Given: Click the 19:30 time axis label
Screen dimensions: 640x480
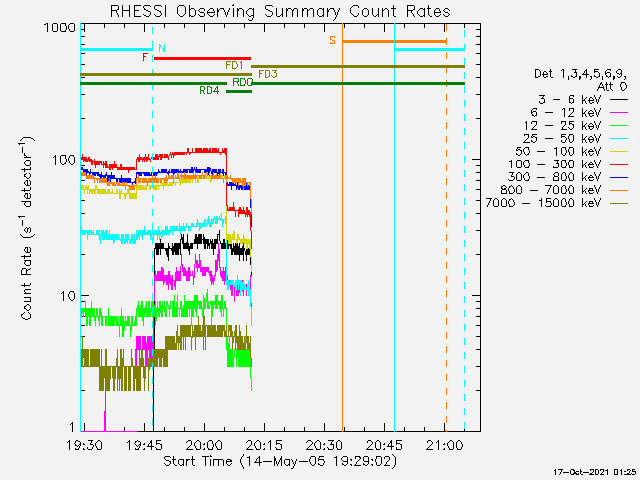Looking at the screenshot, I should coord(84,445).
